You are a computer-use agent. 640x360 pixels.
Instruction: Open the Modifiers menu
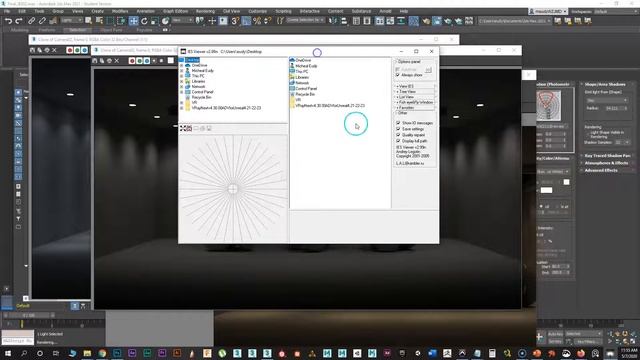(120, 11)
